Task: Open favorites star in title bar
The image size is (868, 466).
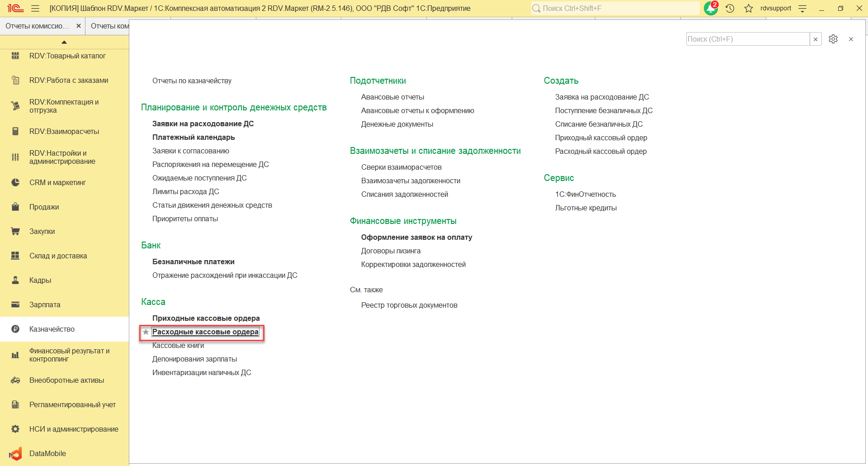Action: [x=749, y=9]
